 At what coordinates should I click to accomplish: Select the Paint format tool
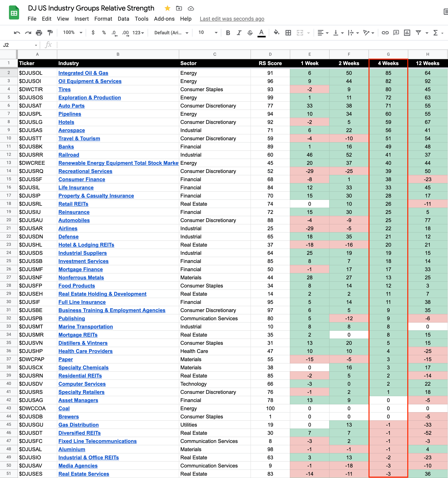coord(50,33)
